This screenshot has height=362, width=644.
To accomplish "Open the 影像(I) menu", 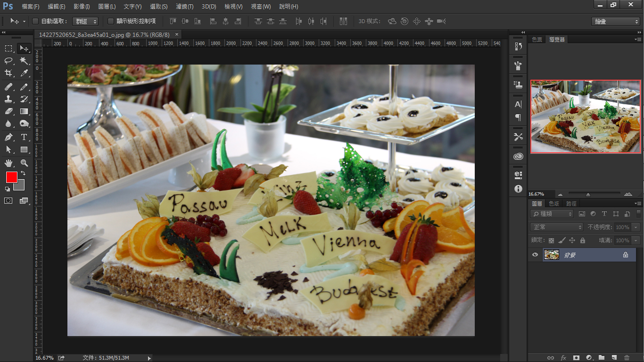I will pyautogui.click(x=82, y=7).
